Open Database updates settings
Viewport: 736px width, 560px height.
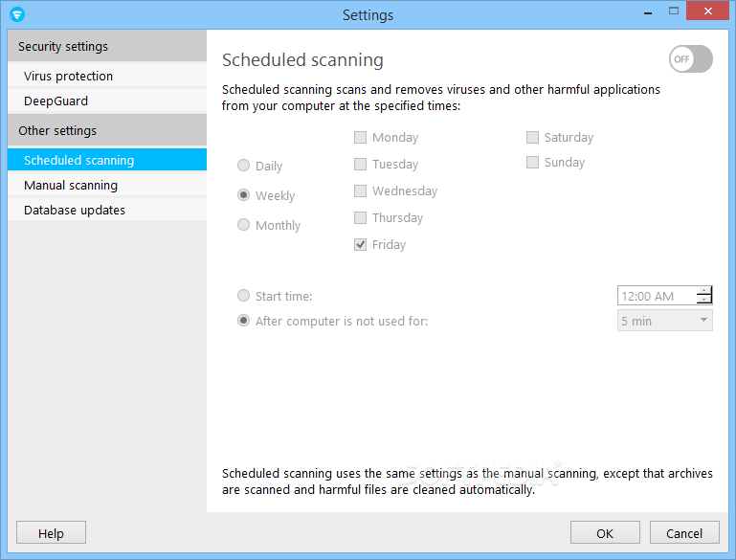pos(107,210)
